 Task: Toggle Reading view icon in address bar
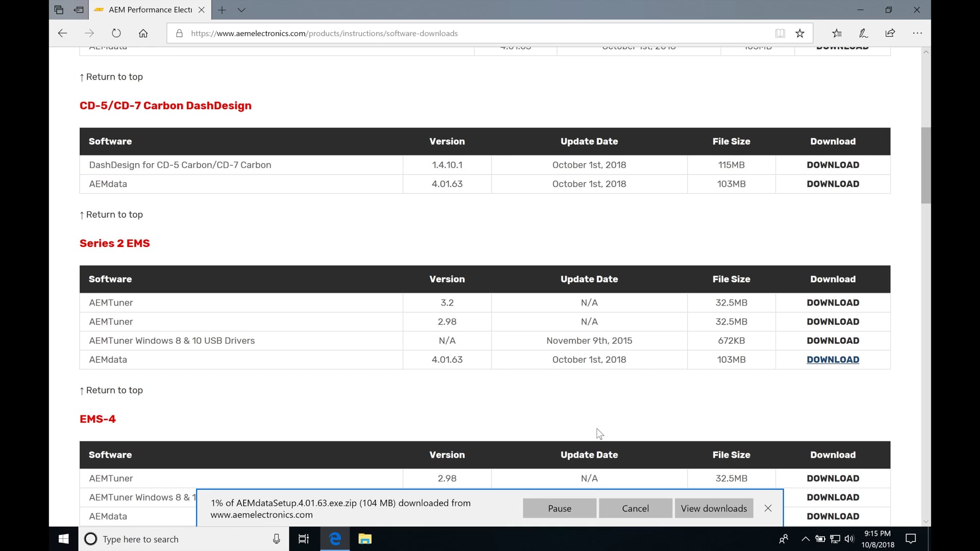(780, 33)
